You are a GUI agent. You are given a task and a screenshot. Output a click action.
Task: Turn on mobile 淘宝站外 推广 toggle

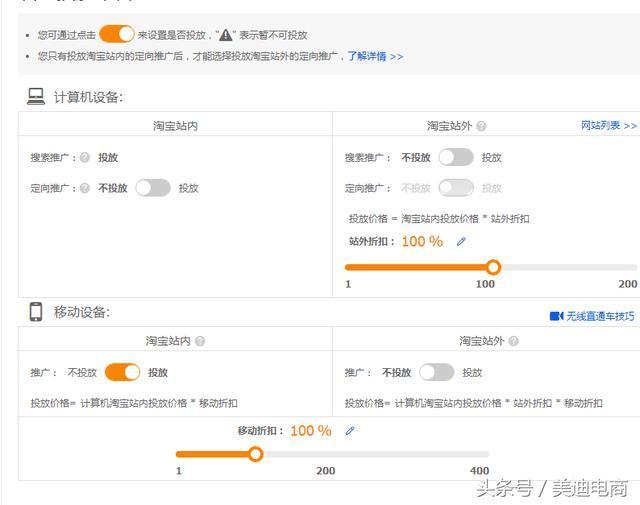(x=436, y=372)
